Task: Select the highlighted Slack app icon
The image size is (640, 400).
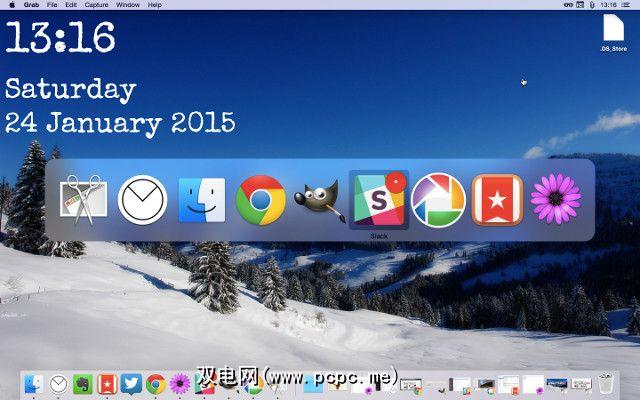Action: [379, 200]
